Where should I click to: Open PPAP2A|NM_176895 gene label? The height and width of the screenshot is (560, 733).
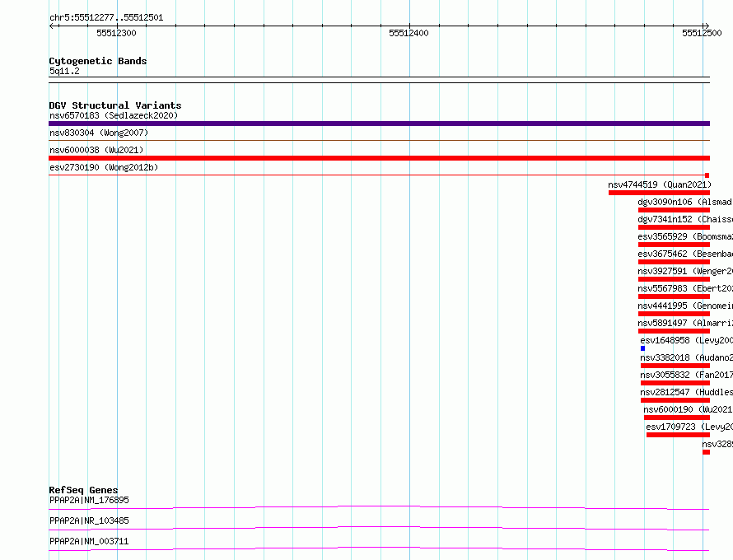89,500
